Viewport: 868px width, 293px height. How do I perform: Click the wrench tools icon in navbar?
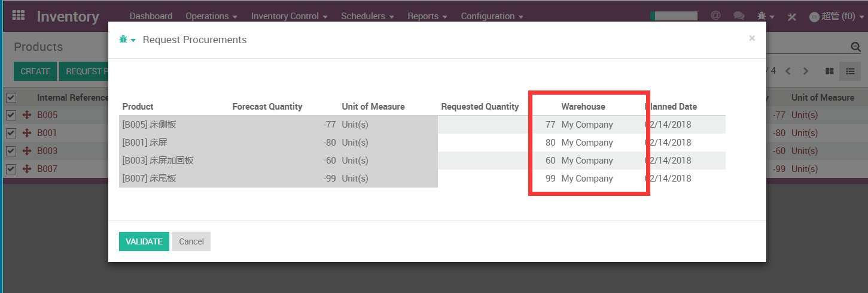(x=791, y=16)
